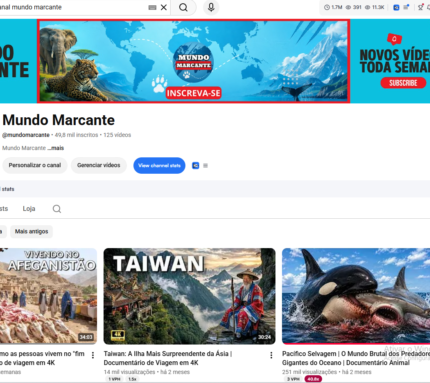Start voice search with the microphone icon
The image size is (430, 383).
[211, 7]
